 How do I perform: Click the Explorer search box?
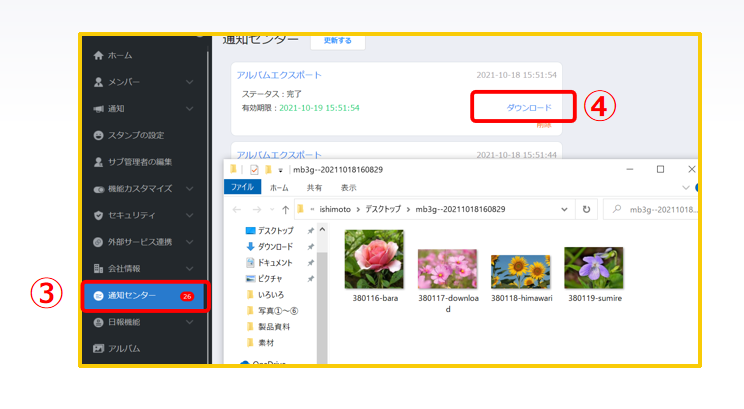click(655, 210)
